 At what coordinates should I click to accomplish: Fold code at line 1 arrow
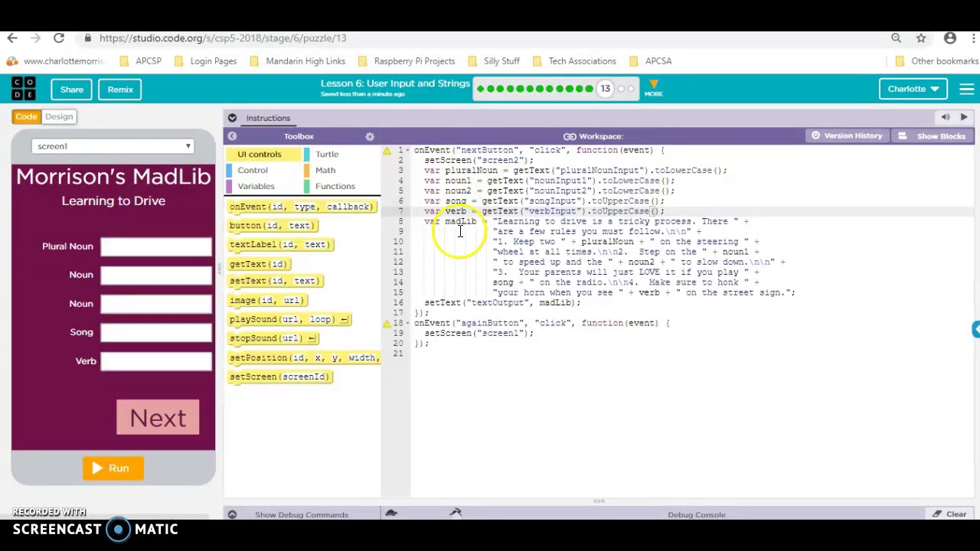[407, 150]
